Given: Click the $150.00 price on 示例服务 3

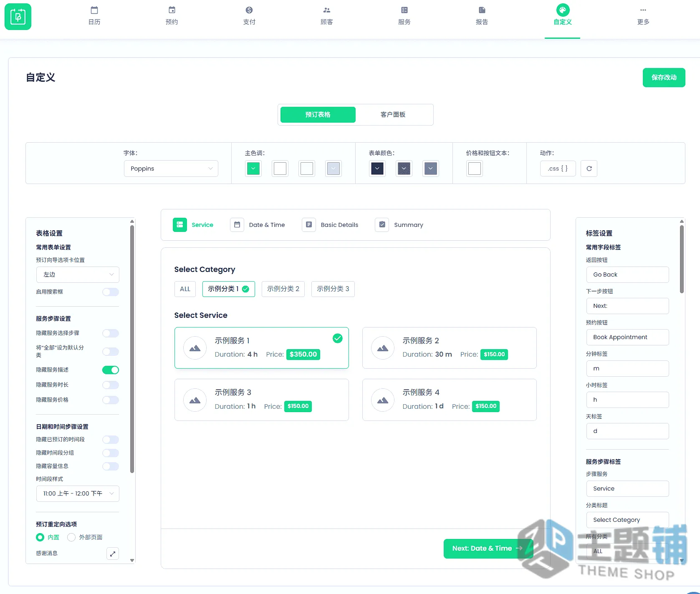Looking at the screenshot, I should (x=298, y=406).
